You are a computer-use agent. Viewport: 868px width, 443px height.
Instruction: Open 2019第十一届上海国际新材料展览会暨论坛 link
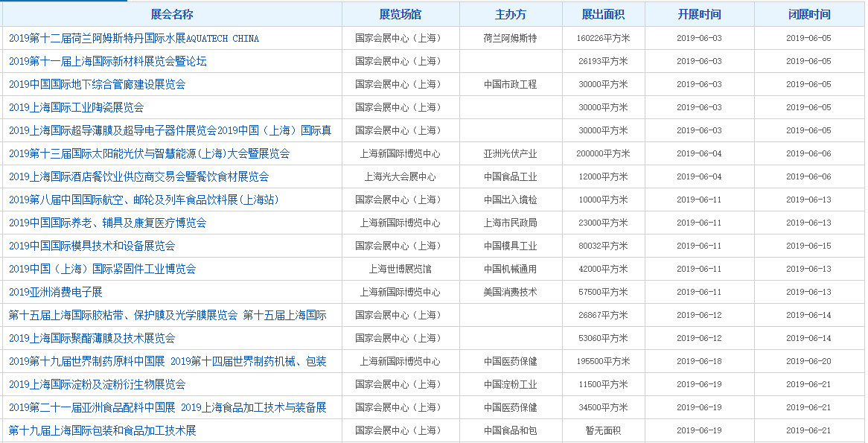pyautogui.click(x=108, y=62)
